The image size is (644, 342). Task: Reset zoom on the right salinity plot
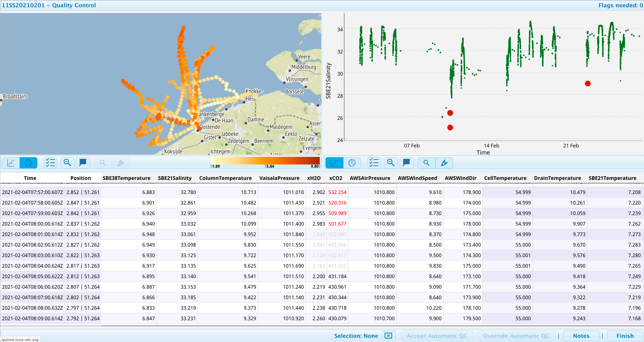[x=391, y=163]
